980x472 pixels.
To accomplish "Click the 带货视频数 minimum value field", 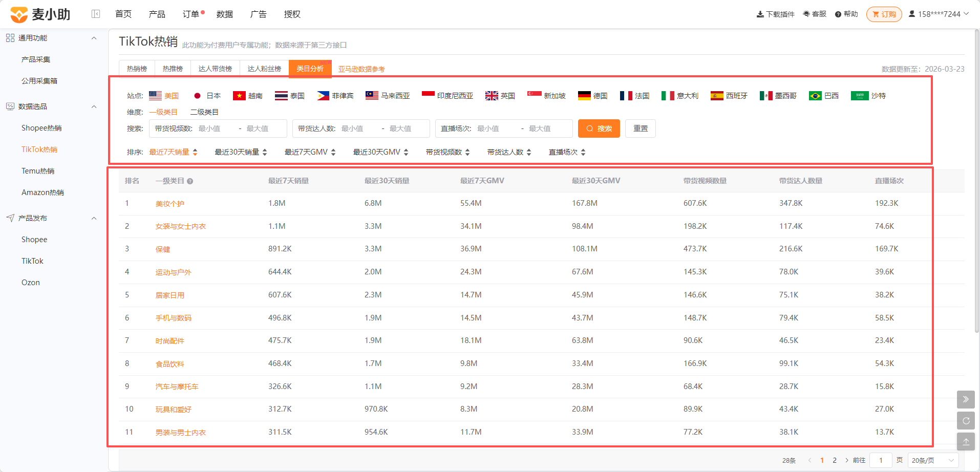I will (x=215, y=128).
